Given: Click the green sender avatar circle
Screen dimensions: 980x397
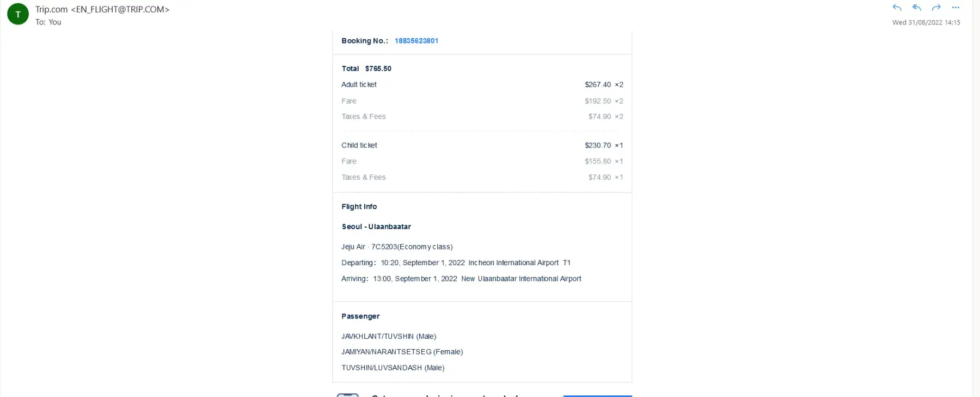Looking at the screenshot, I should tap(18, 15).
